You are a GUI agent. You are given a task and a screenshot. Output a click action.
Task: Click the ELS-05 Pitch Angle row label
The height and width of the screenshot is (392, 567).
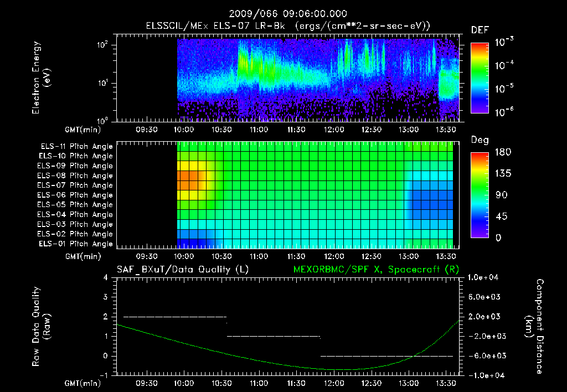point(75,205)
